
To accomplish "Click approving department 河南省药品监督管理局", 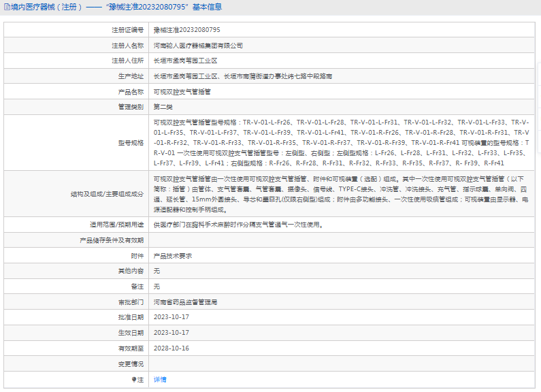I will pos(185,302).
